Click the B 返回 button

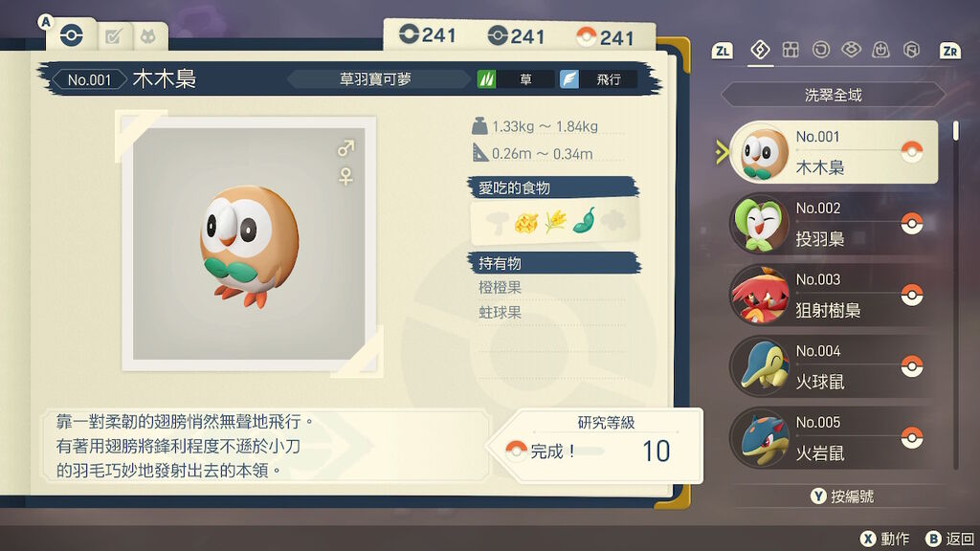coord(950,539)
